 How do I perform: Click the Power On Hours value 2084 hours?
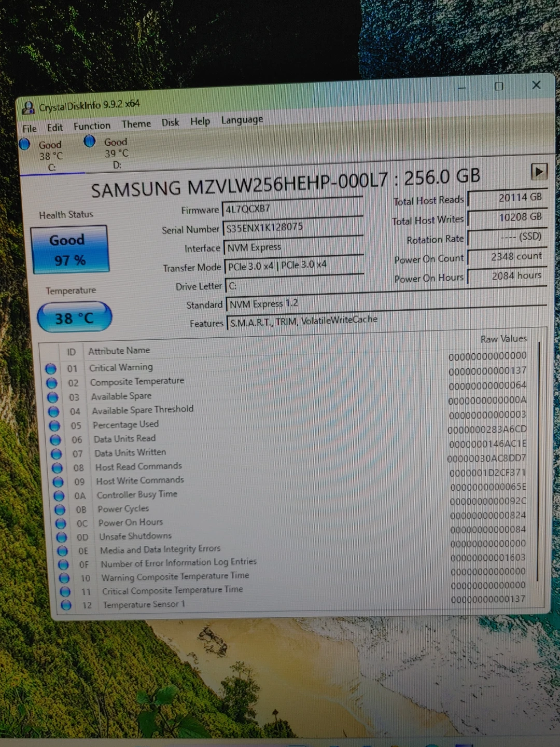[x=508, y=275]
